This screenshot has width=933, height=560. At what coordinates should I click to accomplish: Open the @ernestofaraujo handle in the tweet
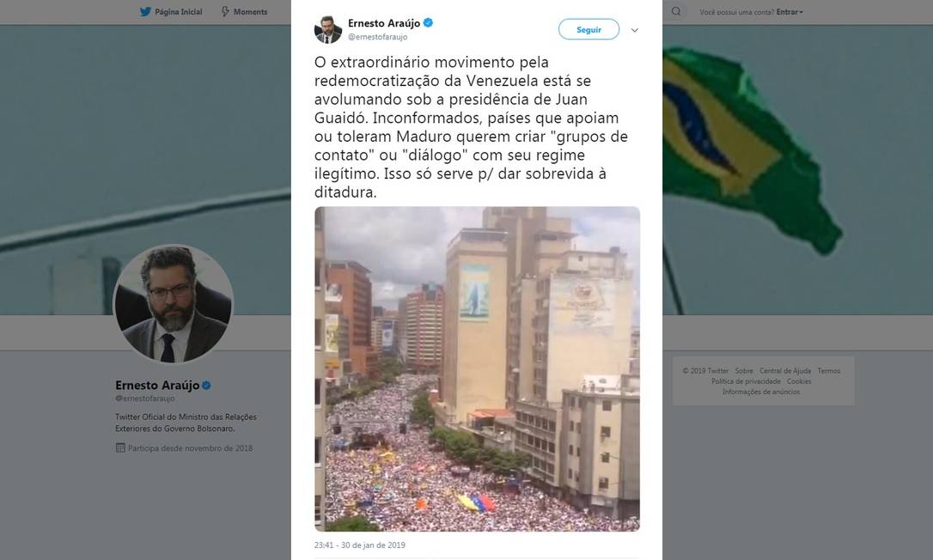377,37
